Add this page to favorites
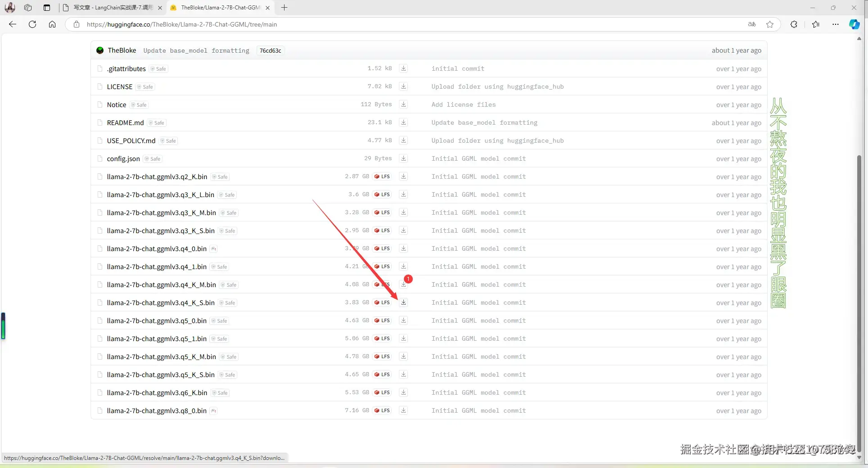 (x=770, y=24)
